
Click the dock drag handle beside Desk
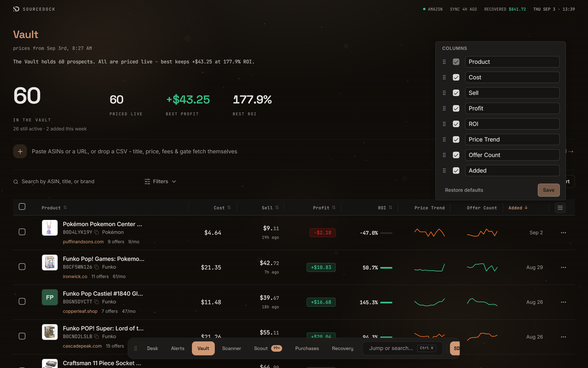(x=136, y=348)
